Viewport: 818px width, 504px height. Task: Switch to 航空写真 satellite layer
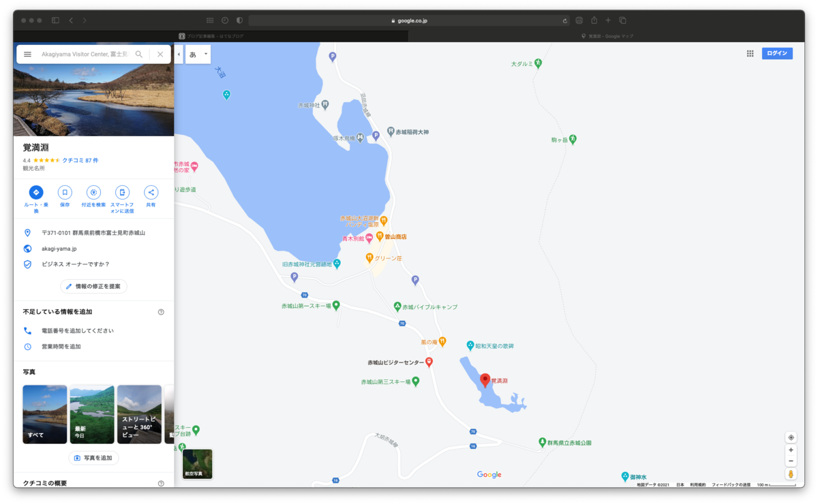[198, 464]
